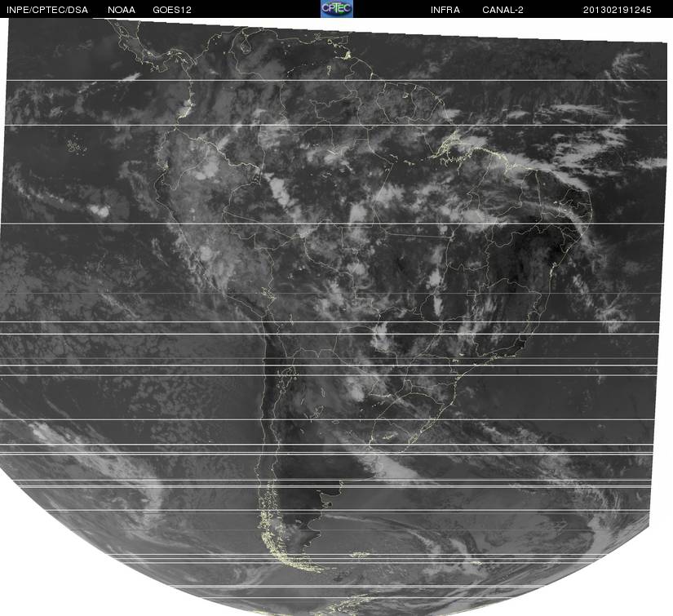
Task: Select the INPE/CPTEC/DSA header text
Action: coord(47,10)
